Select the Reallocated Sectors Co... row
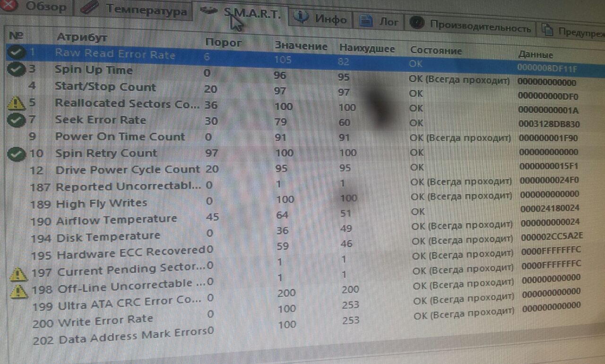The width and height of the screenshot is (605, 364). click(x=305, y=106)
